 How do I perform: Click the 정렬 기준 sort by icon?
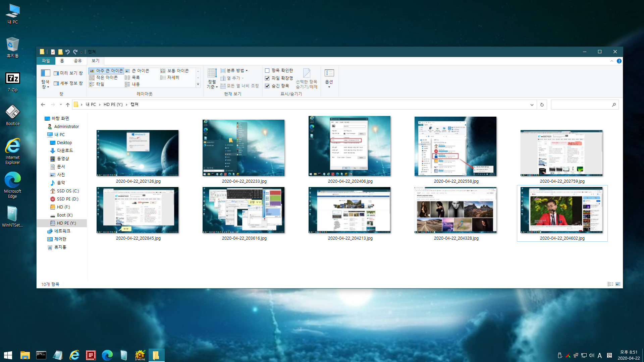(x=212, y=78)
